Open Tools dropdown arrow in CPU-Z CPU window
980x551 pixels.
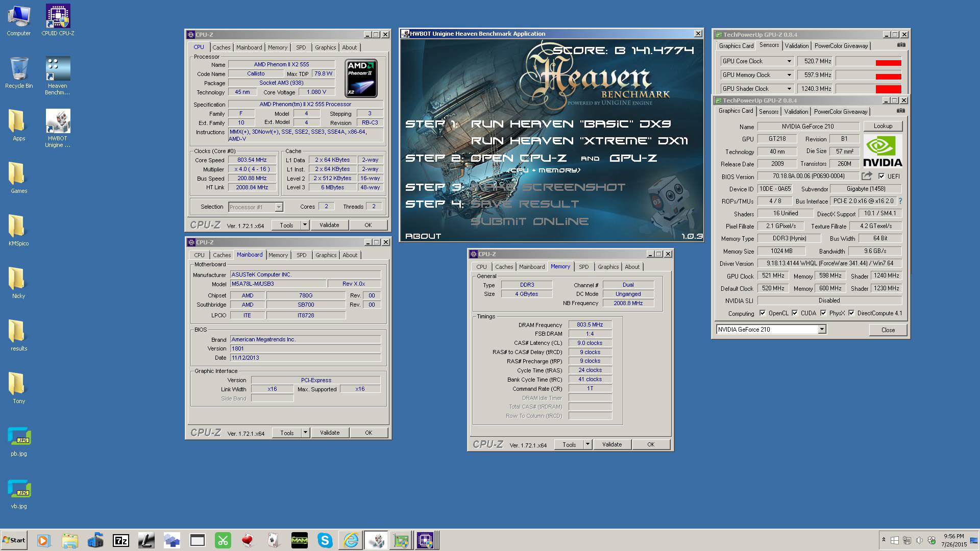click(x=305, y=225)
